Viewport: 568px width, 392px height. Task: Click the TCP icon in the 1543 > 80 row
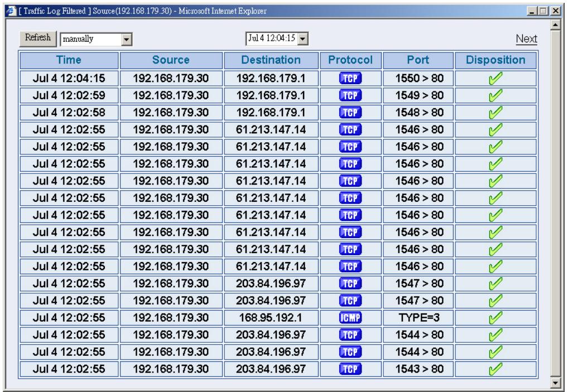point(350,369)
